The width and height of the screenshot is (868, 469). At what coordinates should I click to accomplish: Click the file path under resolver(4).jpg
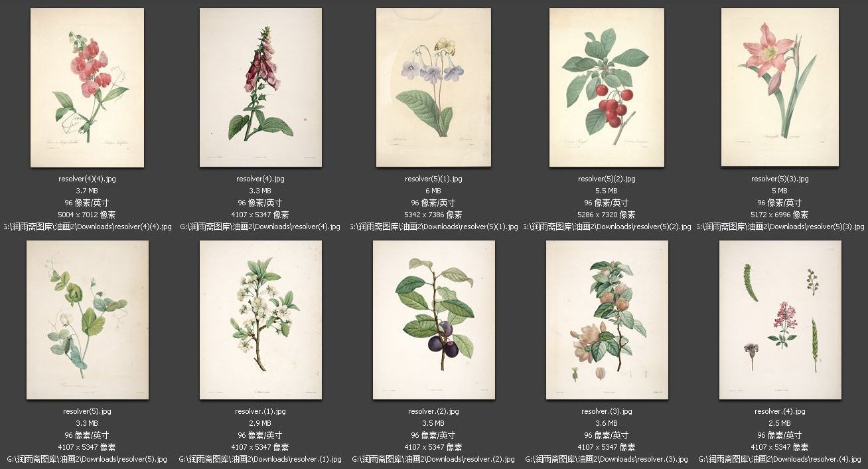click(x=260, y=227)
